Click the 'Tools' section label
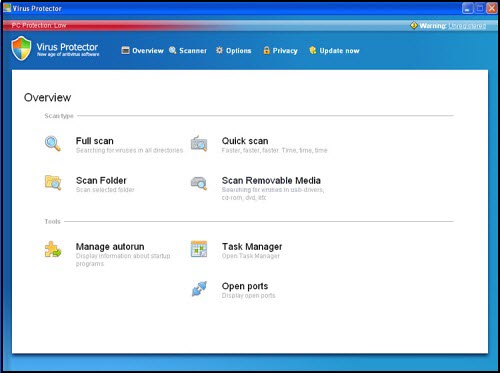 point(53,221)
